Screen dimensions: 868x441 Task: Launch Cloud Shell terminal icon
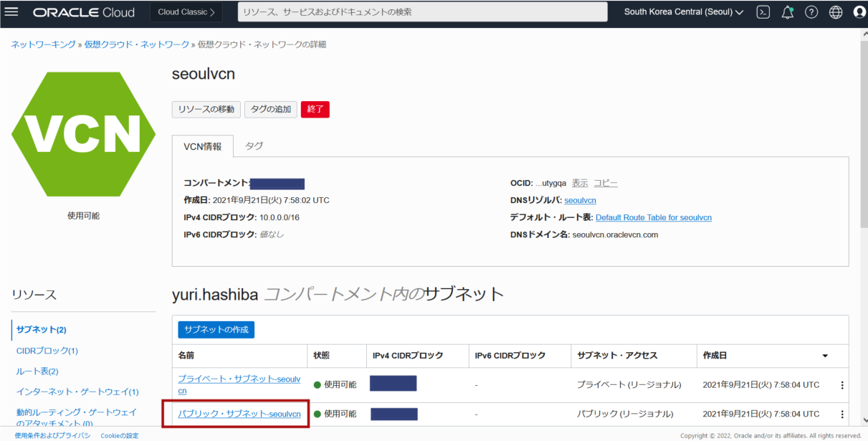[763, 12]
